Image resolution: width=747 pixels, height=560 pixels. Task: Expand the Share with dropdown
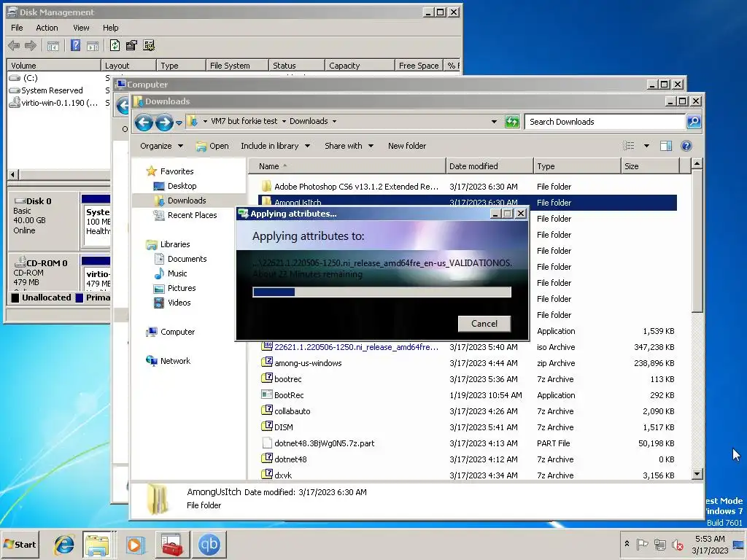click(x=349, y=146)
